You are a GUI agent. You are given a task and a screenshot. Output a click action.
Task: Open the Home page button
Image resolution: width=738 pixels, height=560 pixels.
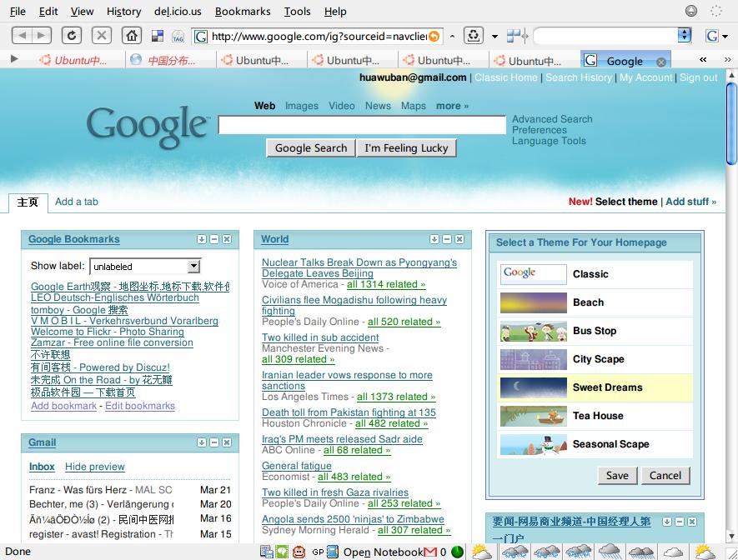click(x=131, y=36)
